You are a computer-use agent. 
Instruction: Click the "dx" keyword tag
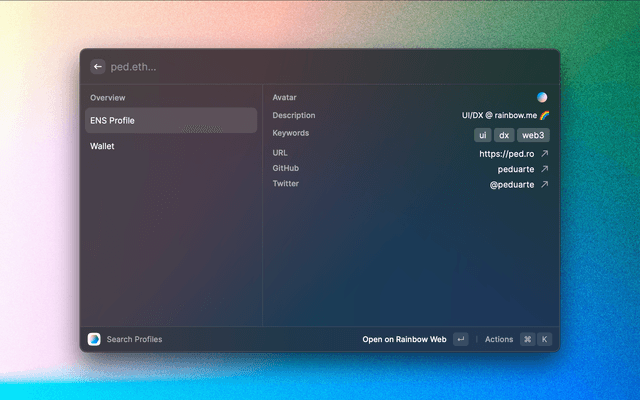[504, 135]
